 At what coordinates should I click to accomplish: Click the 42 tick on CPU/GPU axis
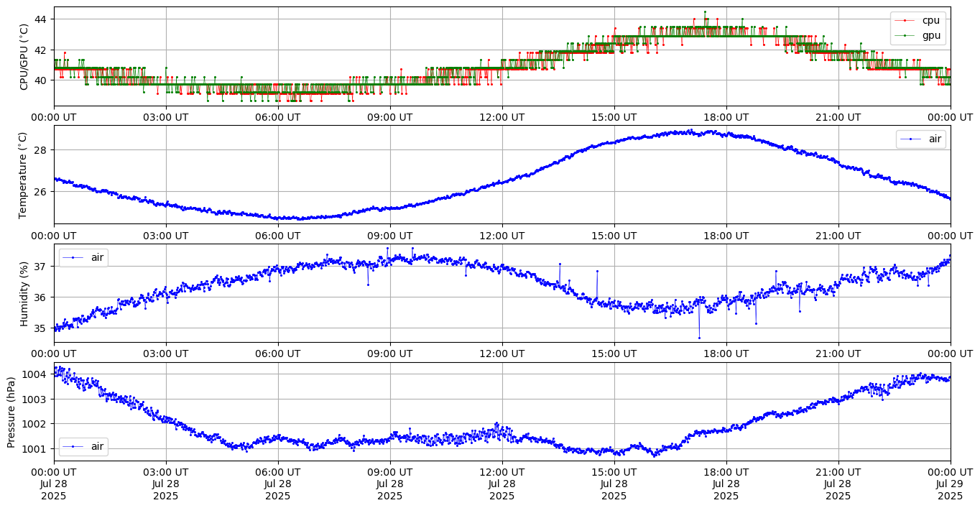[42, 50]
